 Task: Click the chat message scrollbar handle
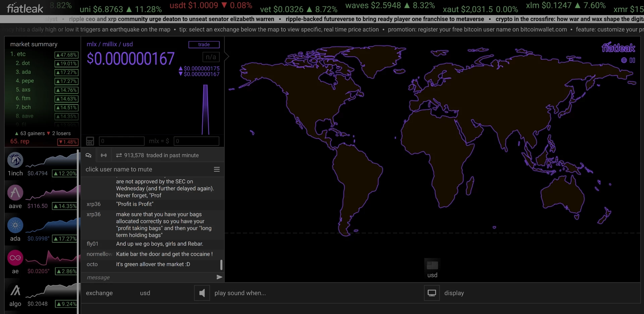tap(221, 265)
